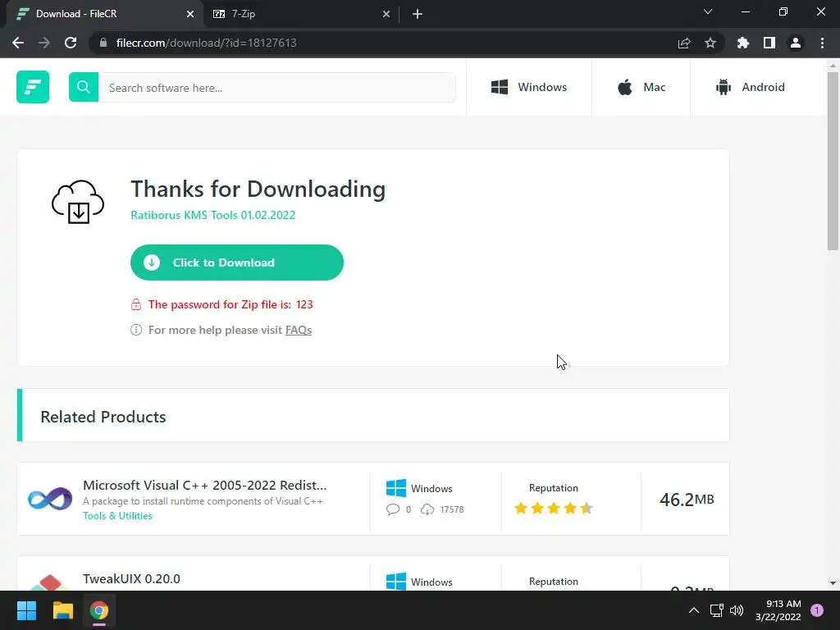
Task: Click the info circle icon beside FAQs
Action: tap(136, 330)
